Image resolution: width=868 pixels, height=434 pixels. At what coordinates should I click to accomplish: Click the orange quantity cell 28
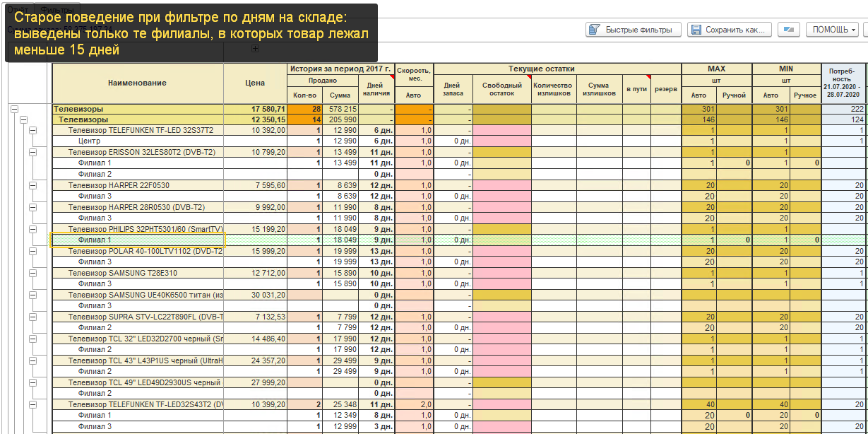(x=305, y=110)
